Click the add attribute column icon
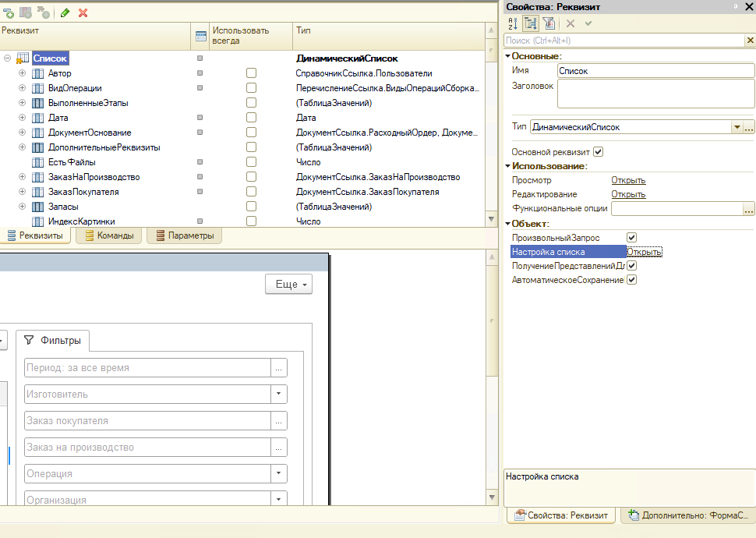The height and width of the screenshot is (538, 756). (26, 13)
